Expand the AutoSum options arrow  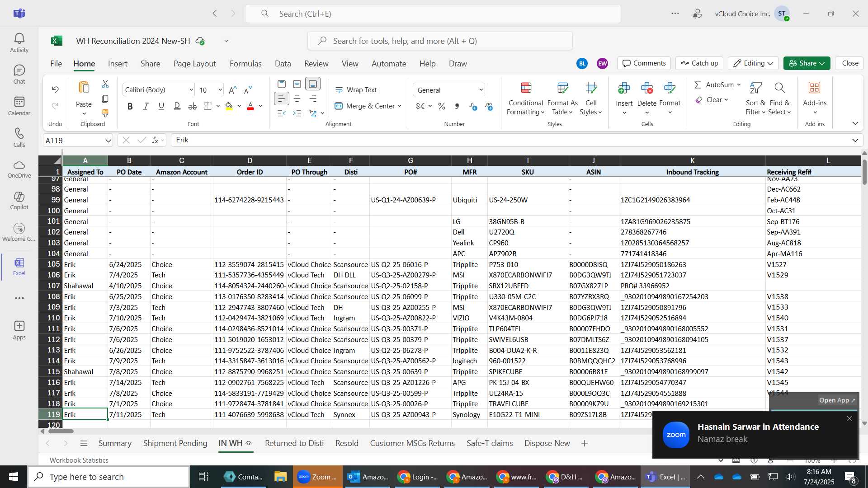click(739, 85)
